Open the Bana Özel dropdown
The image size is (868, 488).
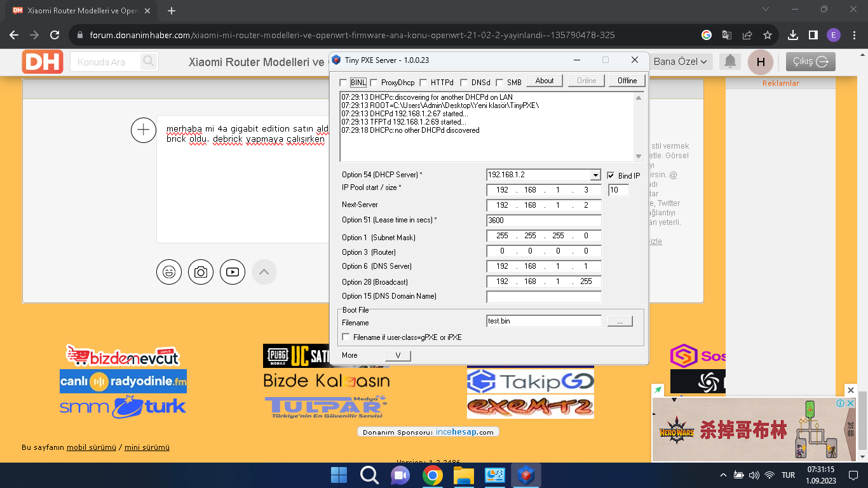[681, 62]
